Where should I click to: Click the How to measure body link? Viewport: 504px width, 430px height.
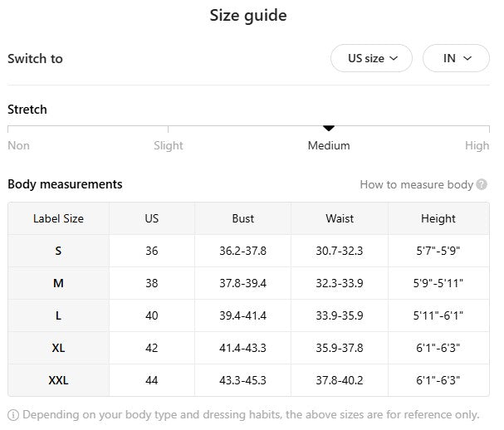pos(416,184)
